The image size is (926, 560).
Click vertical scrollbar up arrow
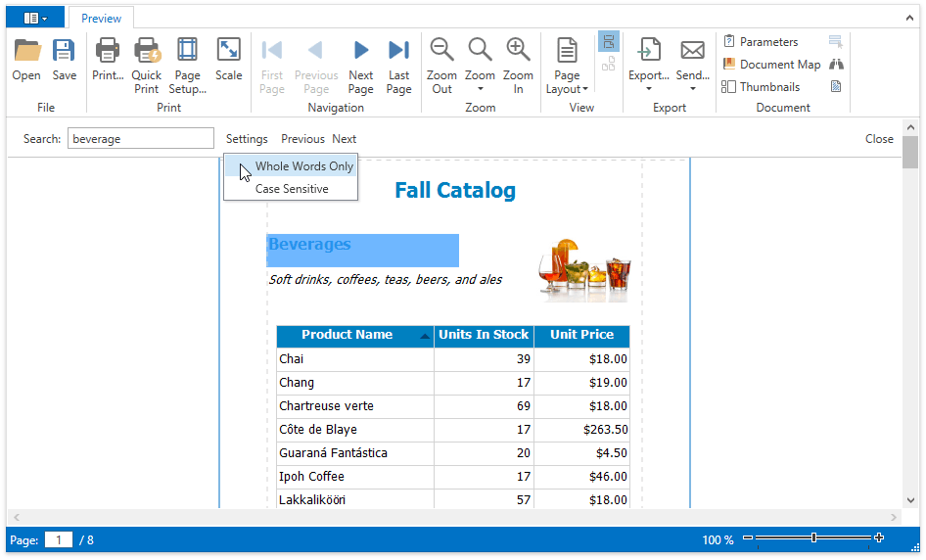pyautogui.click(x=910, y=127)
